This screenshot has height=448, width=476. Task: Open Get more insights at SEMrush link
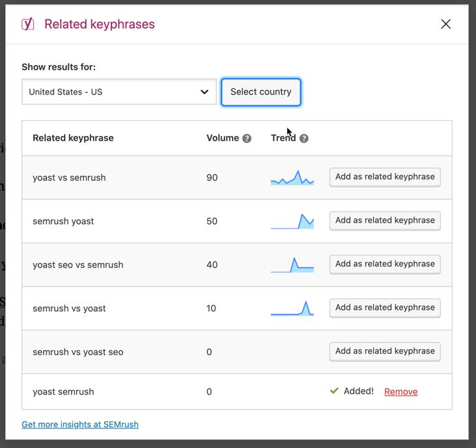click(80, 424)
